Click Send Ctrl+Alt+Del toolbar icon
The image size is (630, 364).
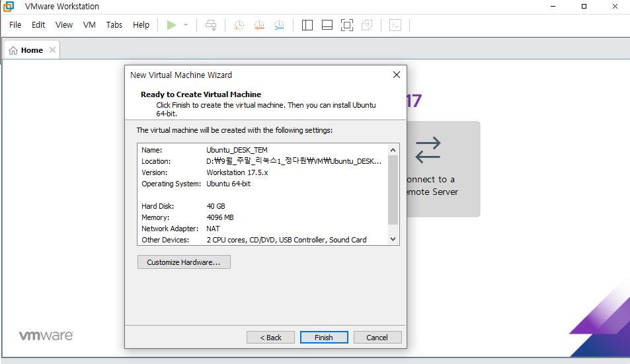[x=211, y=25]
